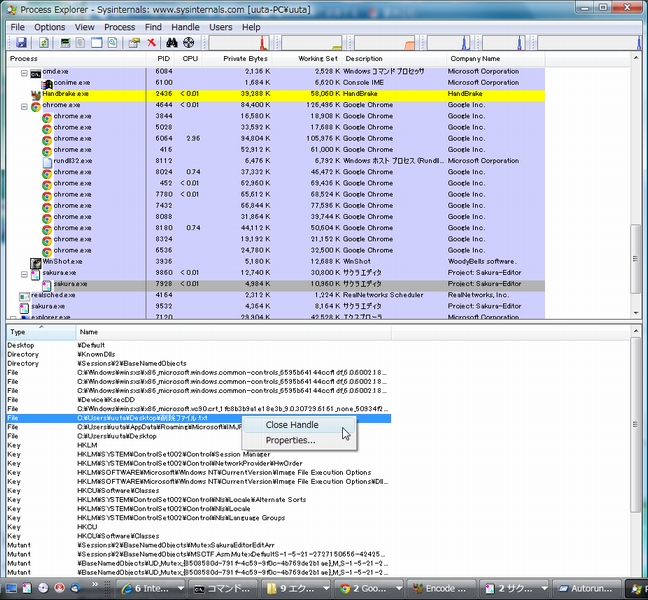Select the Desktop \Default handle row
648x600 pixels.
[199, 345]
